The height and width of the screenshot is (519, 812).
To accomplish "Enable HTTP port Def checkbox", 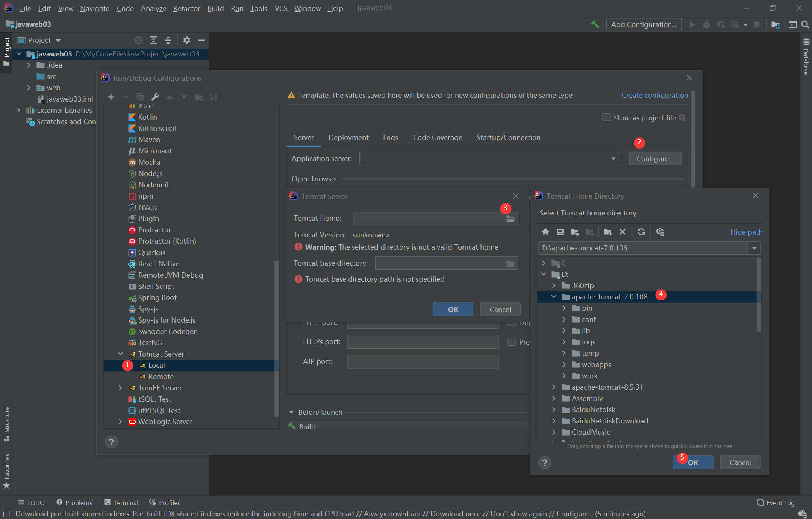I will [511, 323].
